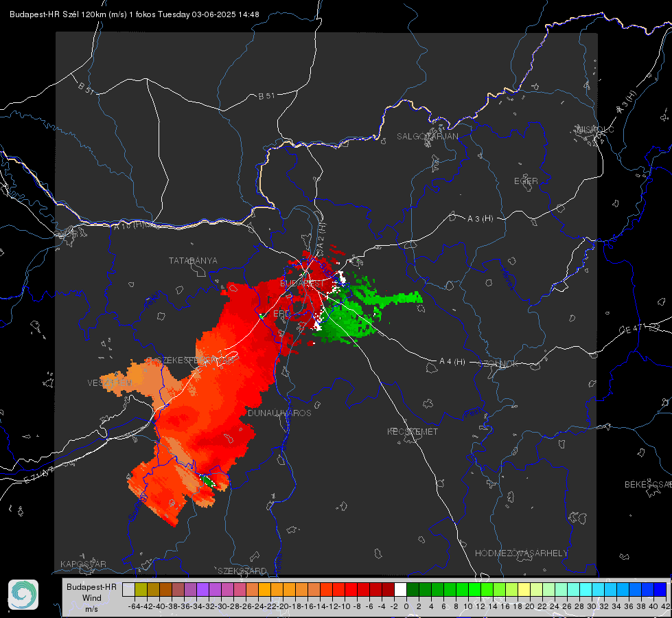The image size is (672, 618).
Task: Click the HÓDMEZŐVÁSÁRHELY city label
Action: [x=521, y=553]
